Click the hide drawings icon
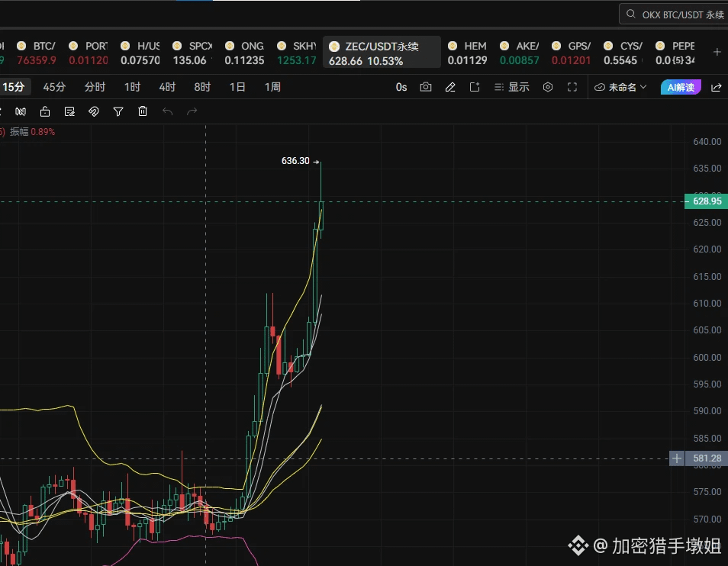728x566 pixels. (21, 111)
